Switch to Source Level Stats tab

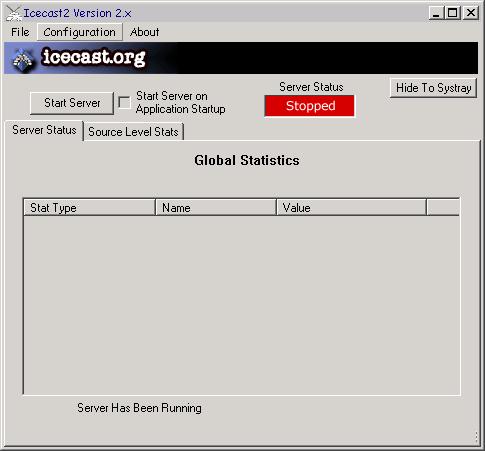pyautogui.click(x=133, y=132)
